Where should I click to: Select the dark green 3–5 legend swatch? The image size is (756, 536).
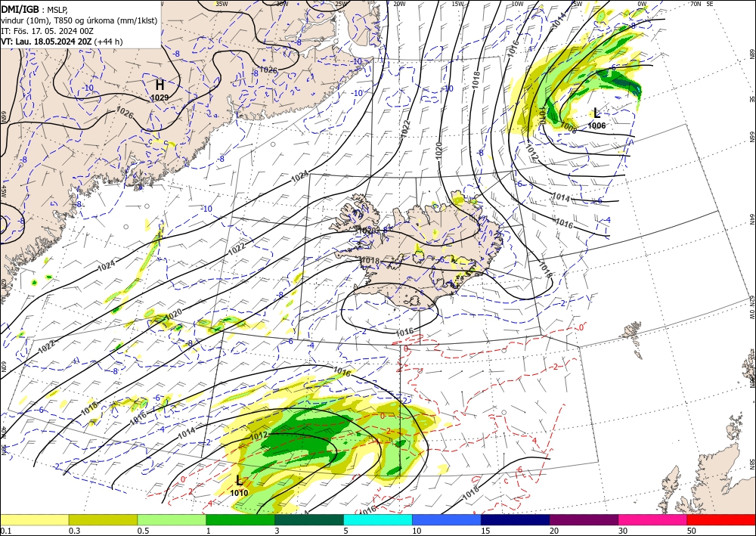point(309,519)
